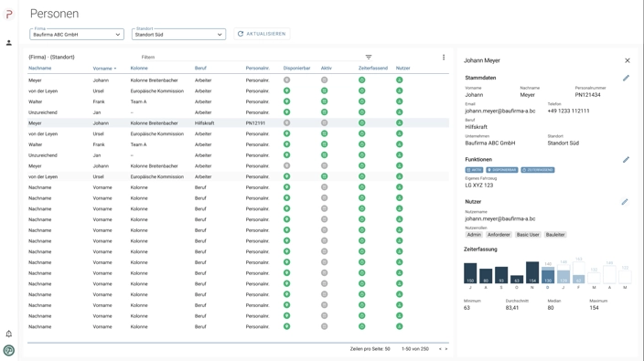
Task: Toggle the Nutzer icon in the PN12191 row
Action: click(x=399, y=122)
